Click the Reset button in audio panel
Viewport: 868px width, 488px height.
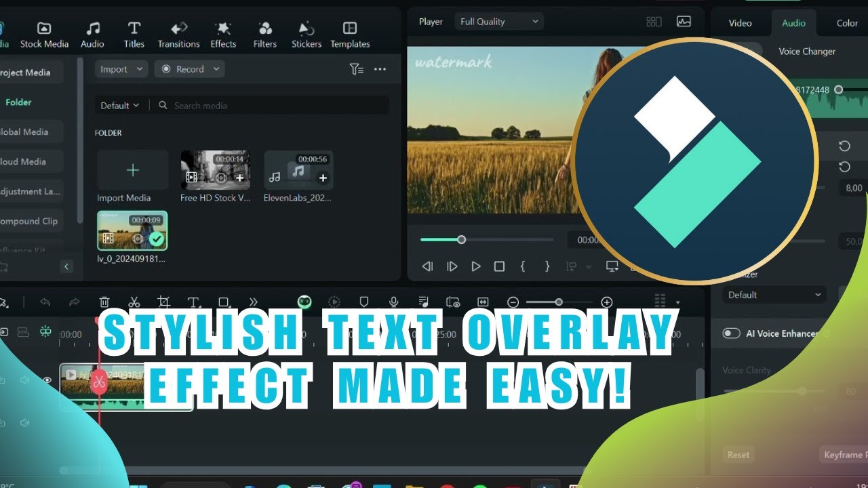pos(738,455)
